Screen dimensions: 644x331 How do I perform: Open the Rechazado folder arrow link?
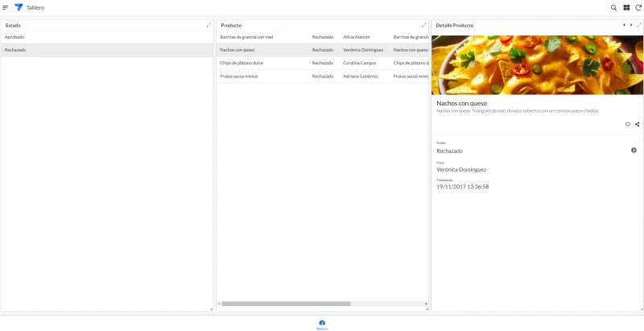[634, 151]
